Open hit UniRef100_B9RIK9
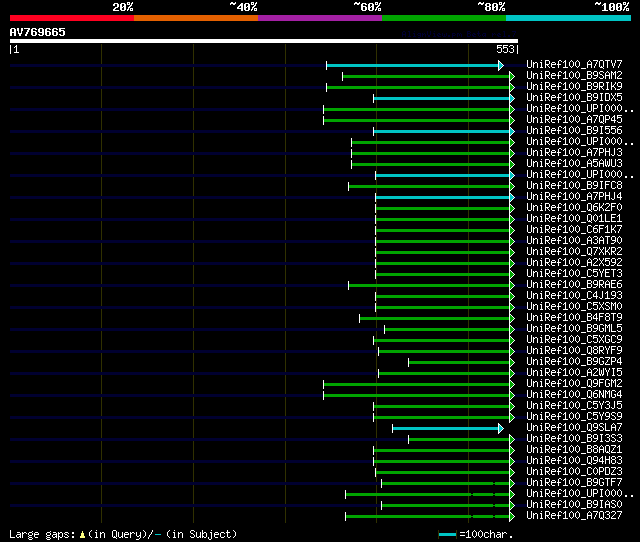The height and width of the screenshot is (542, 640). pyautogui.click(x=574, y=87)
